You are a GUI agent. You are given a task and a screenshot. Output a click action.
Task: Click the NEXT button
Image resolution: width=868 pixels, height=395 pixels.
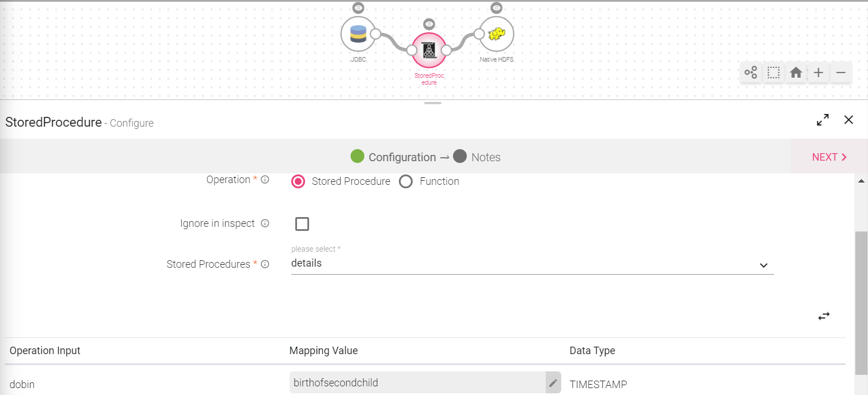click(829, 157)
